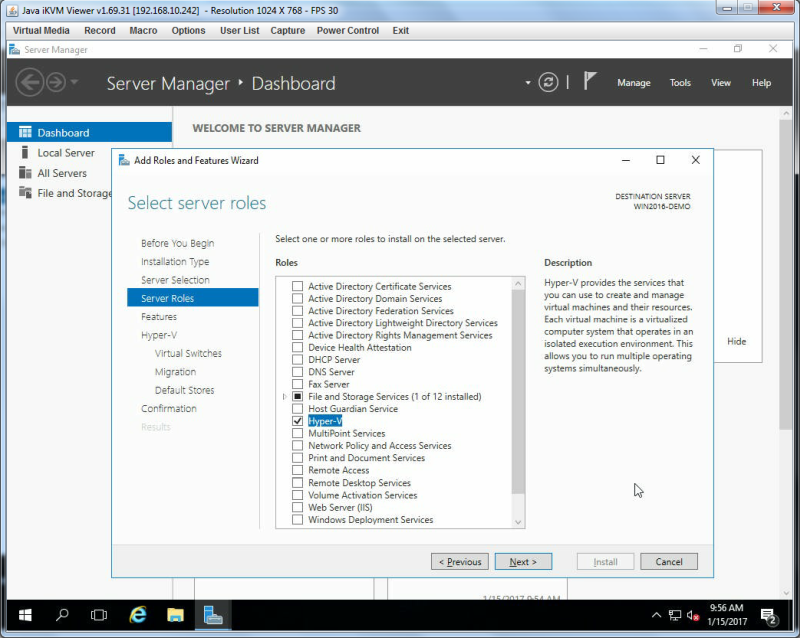Open the Windows Start menu
This screenshot has height=638, width=800.
point(25,615)
